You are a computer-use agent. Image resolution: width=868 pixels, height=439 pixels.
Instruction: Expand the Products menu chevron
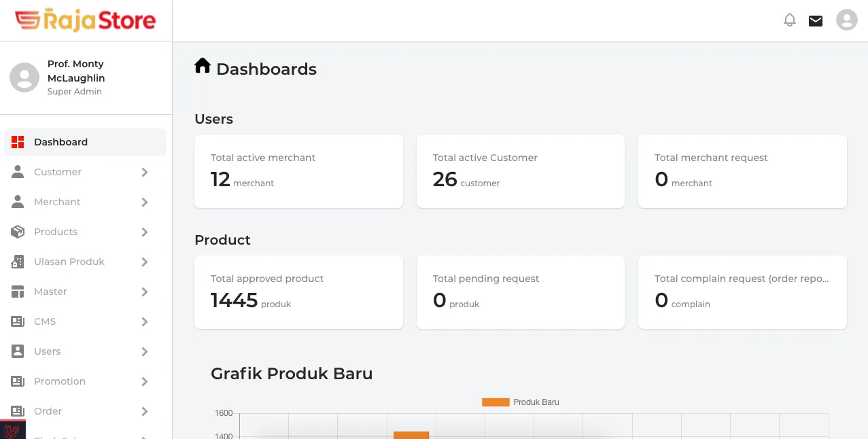145,232
